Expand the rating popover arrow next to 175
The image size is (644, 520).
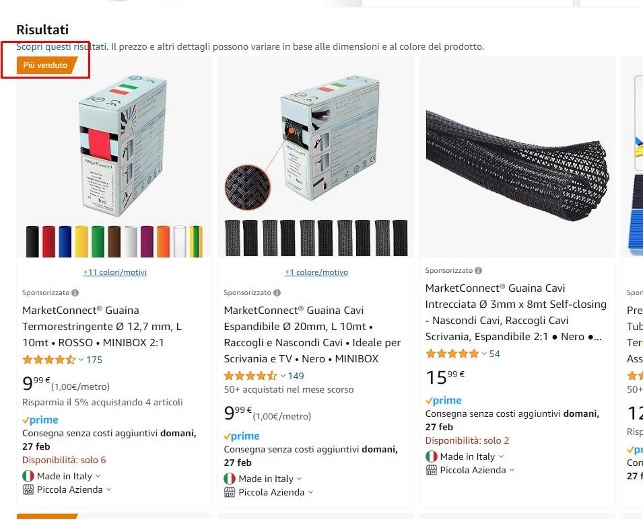coord(82,360)
